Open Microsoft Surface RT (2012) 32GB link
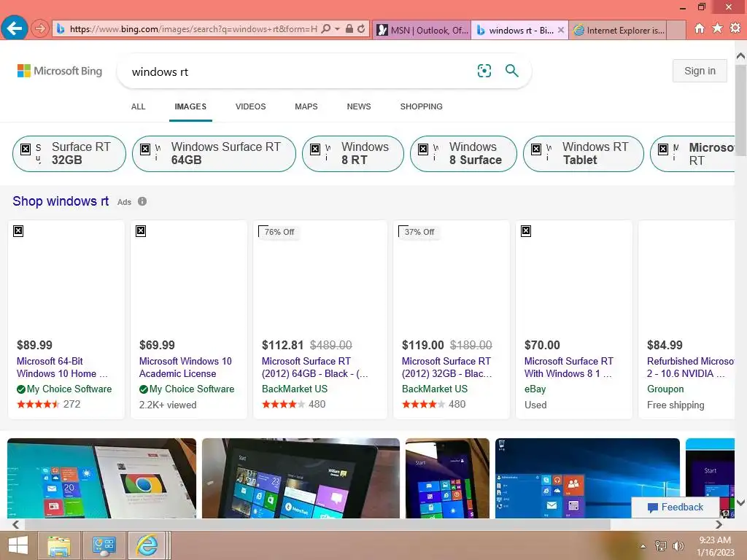747x560 pixels. (447, 367)
